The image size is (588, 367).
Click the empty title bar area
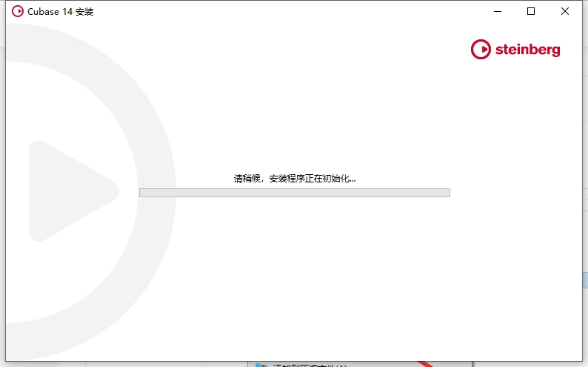(x=296, y=11)
